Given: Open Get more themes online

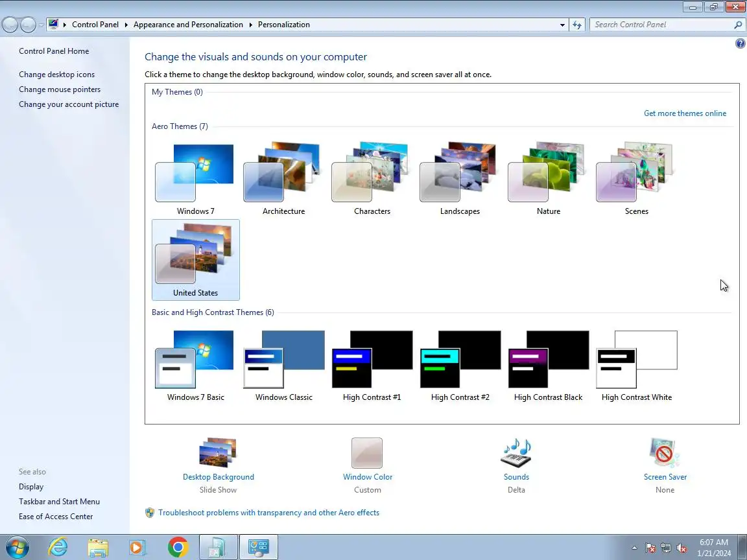Looking at the screenshot, I should tap(685, 113).
